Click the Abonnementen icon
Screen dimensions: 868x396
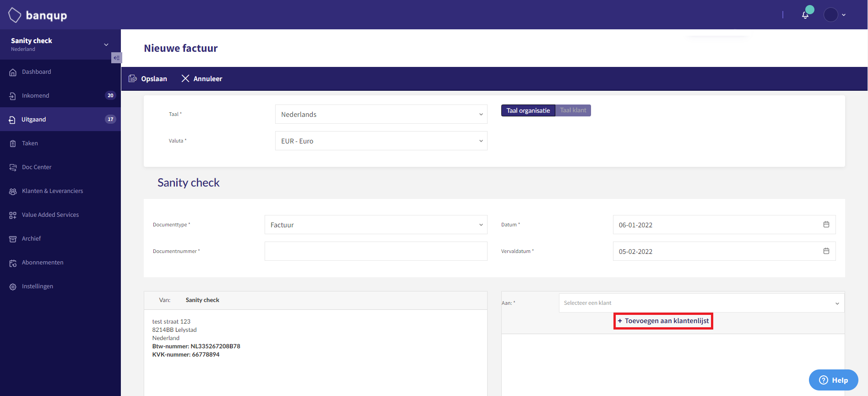(x=13, y=263)
